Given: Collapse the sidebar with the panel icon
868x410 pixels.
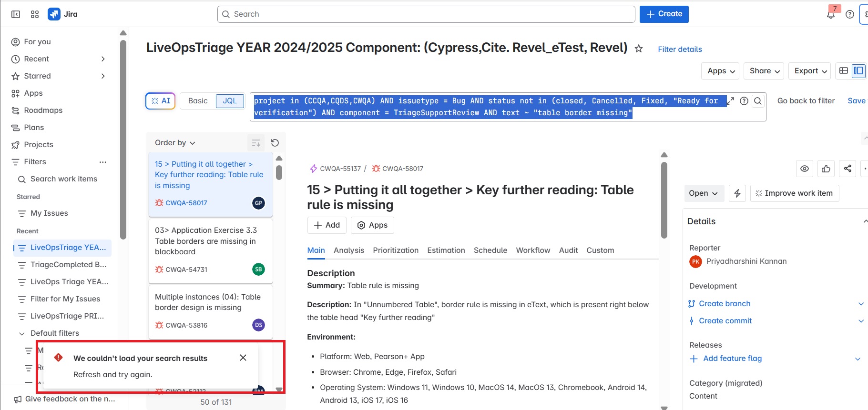Looking at the screenshot, I should coord(16,14).
